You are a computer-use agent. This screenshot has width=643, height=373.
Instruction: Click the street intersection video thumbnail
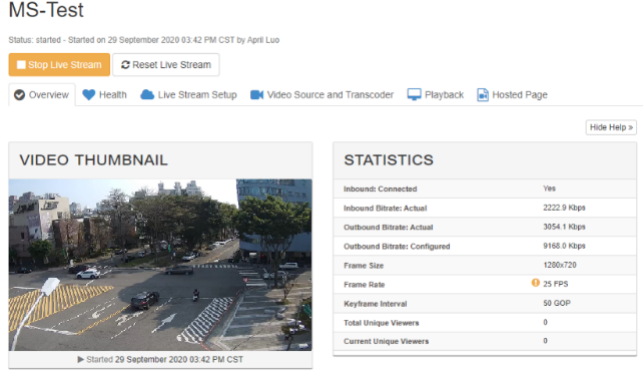point(160,265)
